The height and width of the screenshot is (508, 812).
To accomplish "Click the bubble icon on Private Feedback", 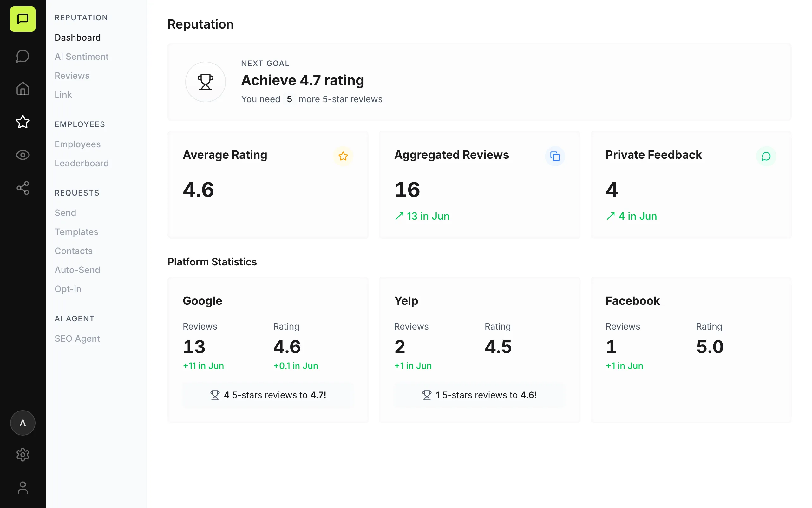I will (766, 156).
